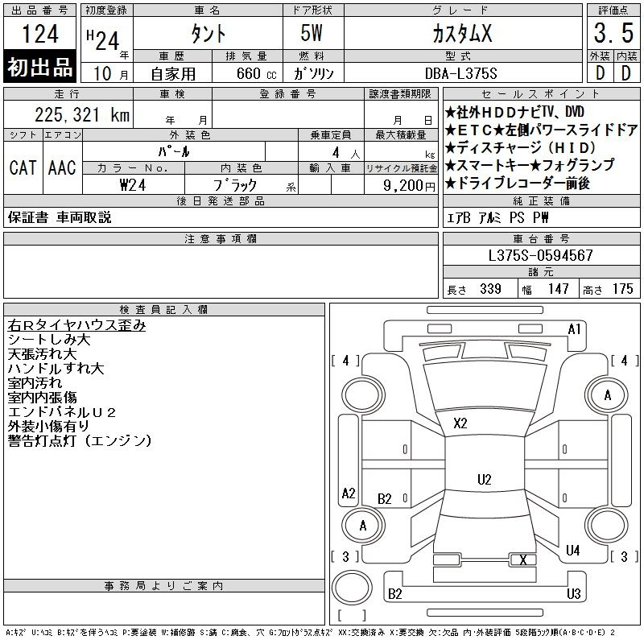Click the U2 roof dent marker
Screen dimensions: 644x644
coord(484,479)
